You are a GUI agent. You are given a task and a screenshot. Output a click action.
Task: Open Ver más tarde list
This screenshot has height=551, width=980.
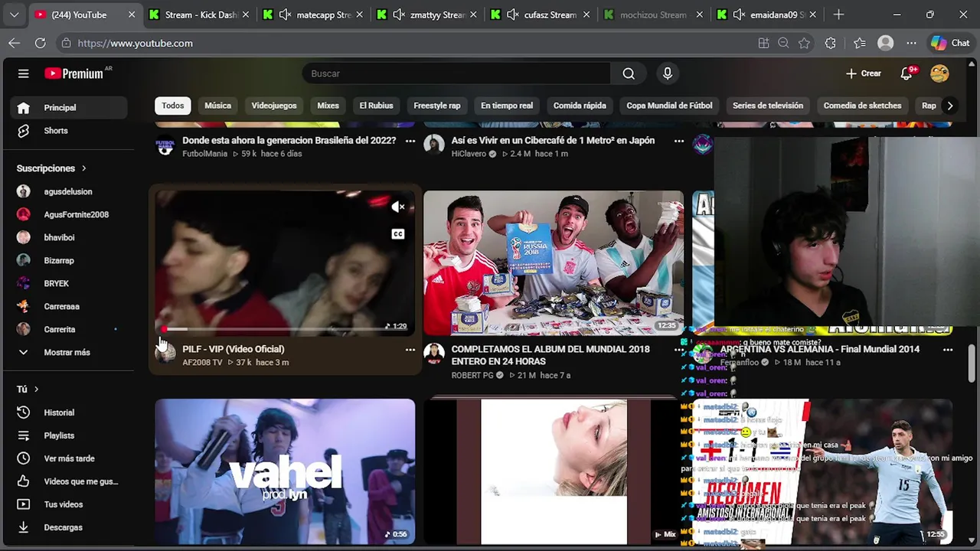[69, 458]
